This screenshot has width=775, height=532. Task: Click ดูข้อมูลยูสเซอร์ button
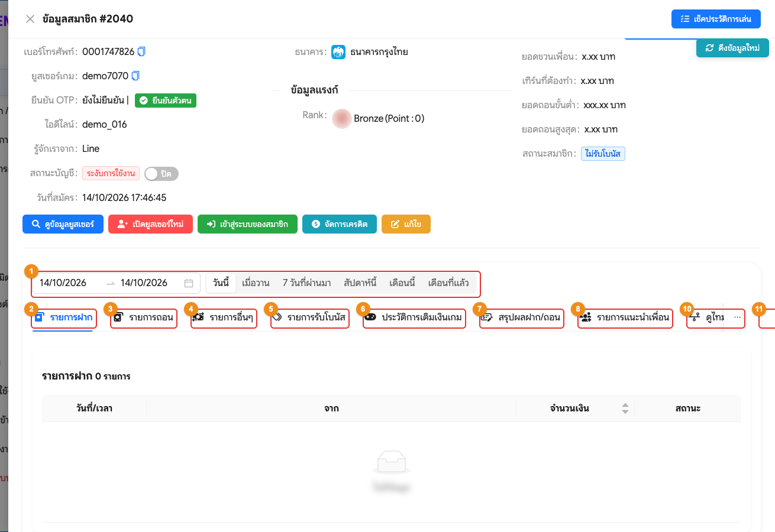[x=63, y=225]
